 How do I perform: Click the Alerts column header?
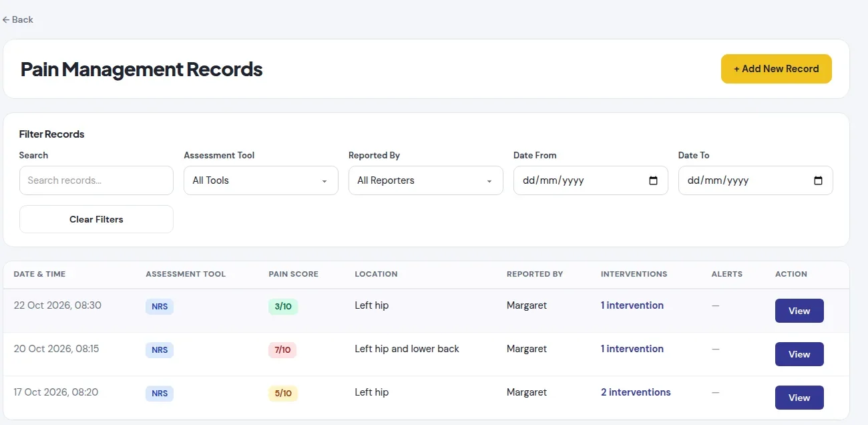point(726,274)
